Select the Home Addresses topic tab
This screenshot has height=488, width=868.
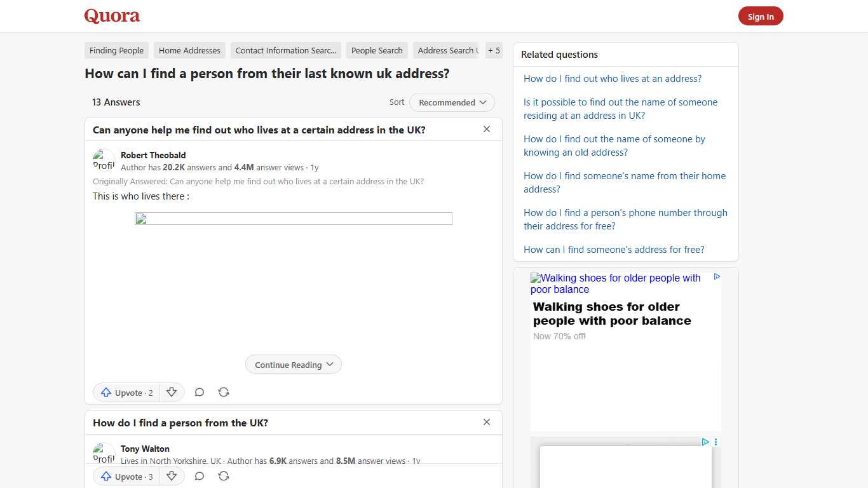[x=189, y=50]
